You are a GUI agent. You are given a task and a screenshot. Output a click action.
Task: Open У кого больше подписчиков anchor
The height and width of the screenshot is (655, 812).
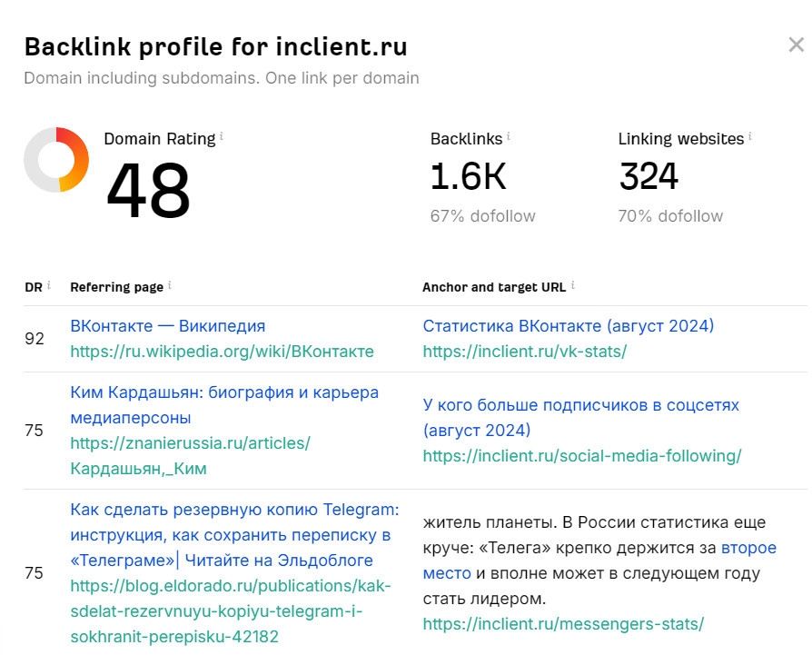click(x=581, y=417)
